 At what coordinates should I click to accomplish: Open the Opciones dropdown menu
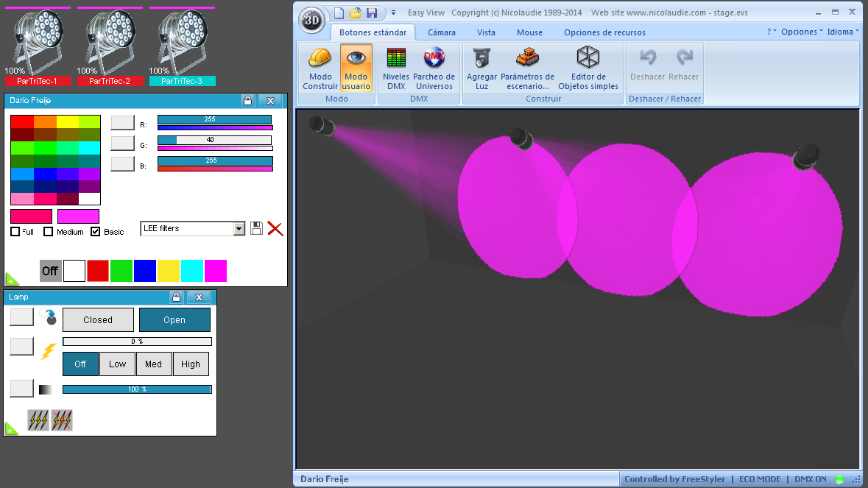(x=802, y=32)
